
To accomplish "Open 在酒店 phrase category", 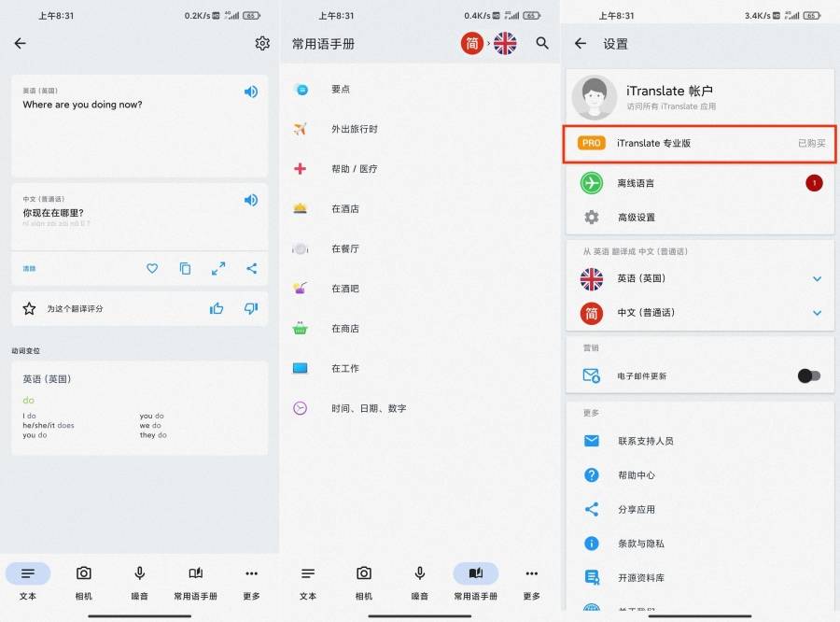I will click(x=420, y=208).
